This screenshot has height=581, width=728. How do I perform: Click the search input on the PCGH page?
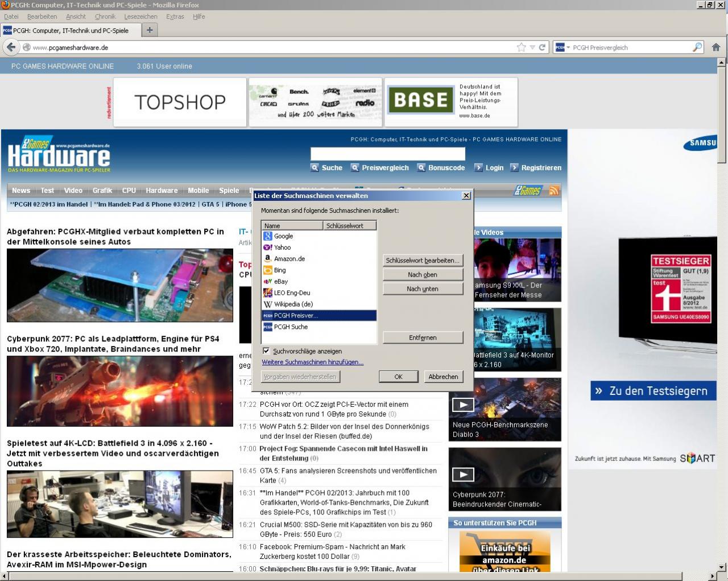point(388,154)
